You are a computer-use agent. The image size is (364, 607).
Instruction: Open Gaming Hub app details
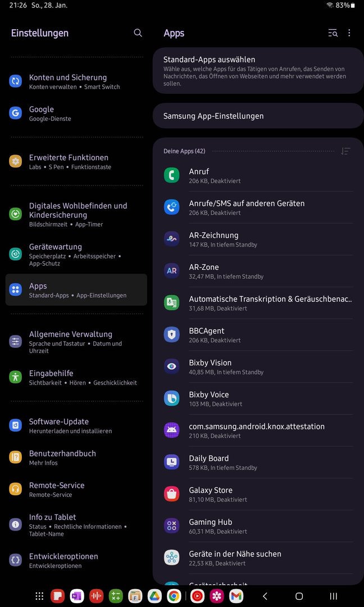tap(258, 526)
